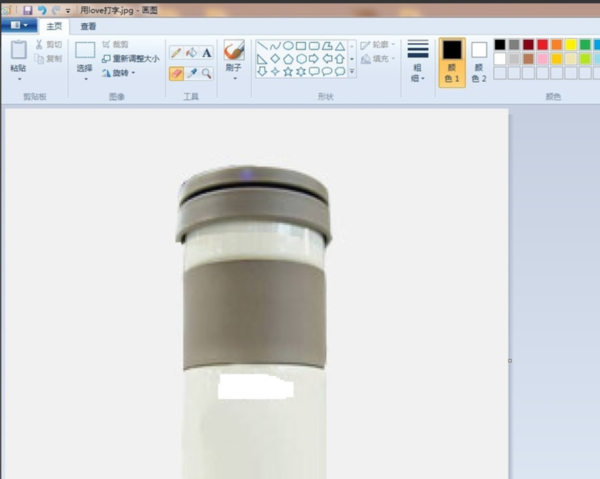Choose the Six-point star shape

(x=301, y=72)
